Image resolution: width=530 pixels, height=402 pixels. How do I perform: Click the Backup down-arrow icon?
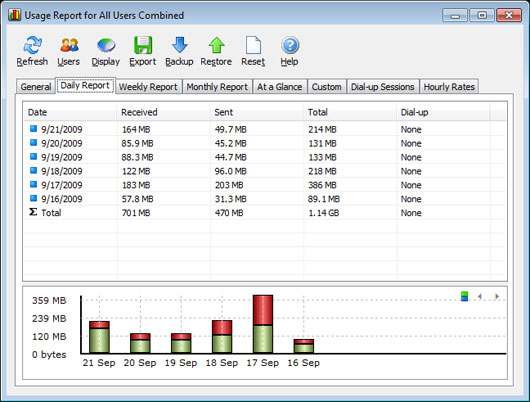coord(179,45)
